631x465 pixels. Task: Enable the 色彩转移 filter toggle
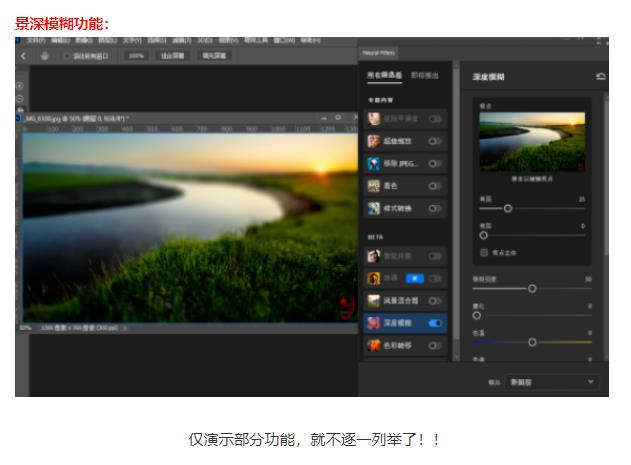pos(435,346)
